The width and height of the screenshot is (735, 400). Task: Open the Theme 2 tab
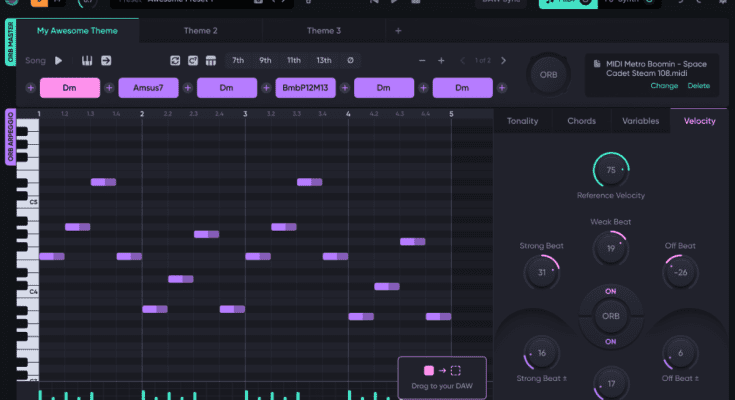click(200, 31)
